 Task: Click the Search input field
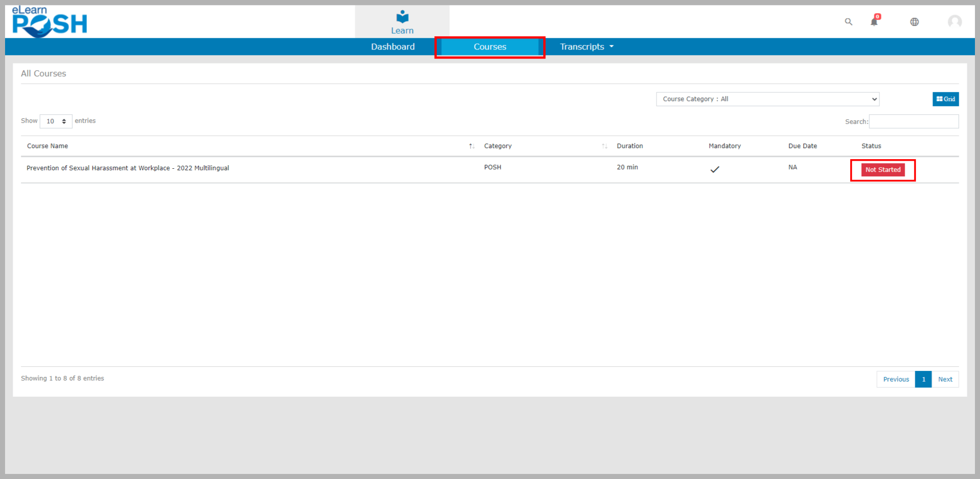913,121
